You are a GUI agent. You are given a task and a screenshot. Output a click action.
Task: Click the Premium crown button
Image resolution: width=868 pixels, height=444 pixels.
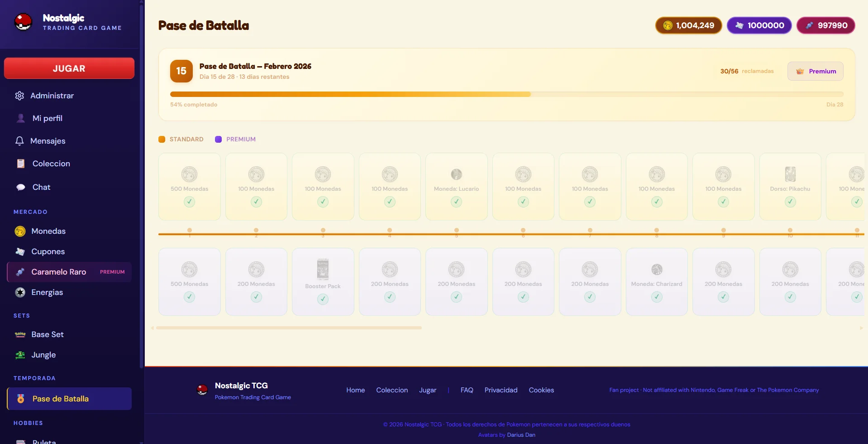pyautogui.click(x=815, y=71)
